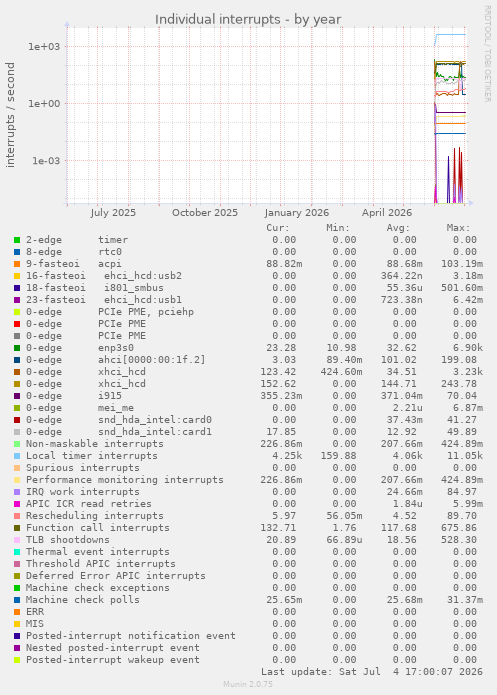Click the 'April 2026' x-axis label
Image resolution: width=497 pixels, height=695 pixels.
387,213
